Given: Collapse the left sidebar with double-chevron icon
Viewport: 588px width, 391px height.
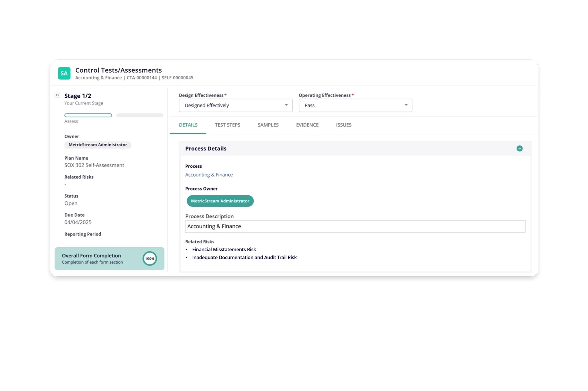Looking at the screenshot, I should coord(57,95).
